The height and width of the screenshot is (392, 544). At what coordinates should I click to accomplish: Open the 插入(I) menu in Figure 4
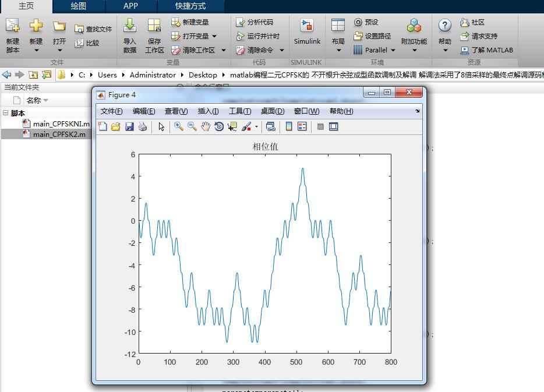coord(208,111)
